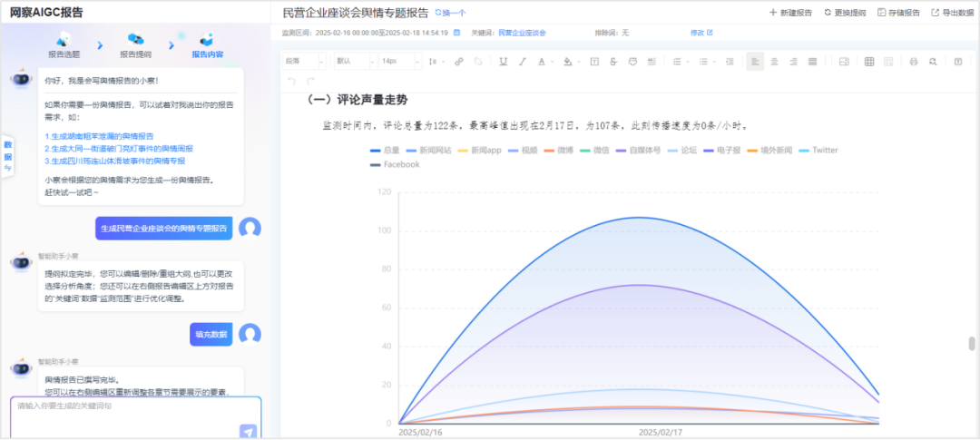The image size is (980, 440).
Task: Go to the 报告内容 step
Action: coord(208,45)
